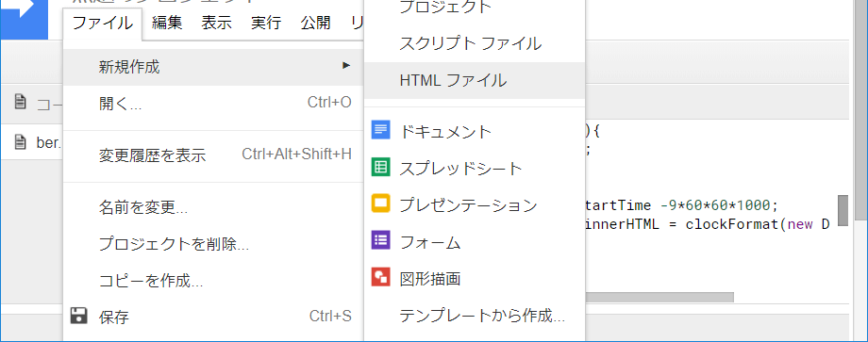
Task: Open the 表示 menu
Action: click(x=216, y=23)
